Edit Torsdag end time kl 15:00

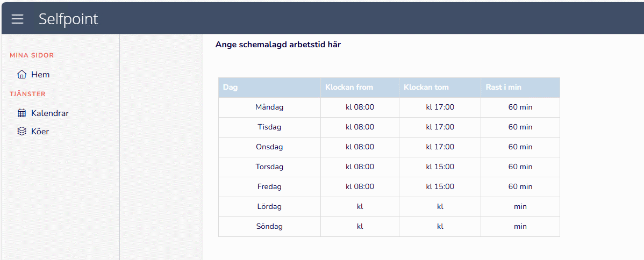pos(440,167)
